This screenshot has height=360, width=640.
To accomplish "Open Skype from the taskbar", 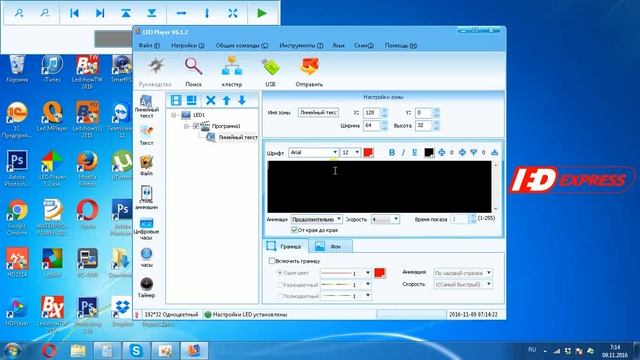I will coord(136,351).
